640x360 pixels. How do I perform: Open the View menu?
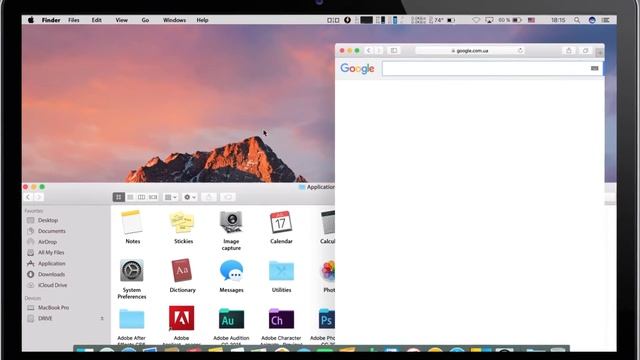click(121, 20)
